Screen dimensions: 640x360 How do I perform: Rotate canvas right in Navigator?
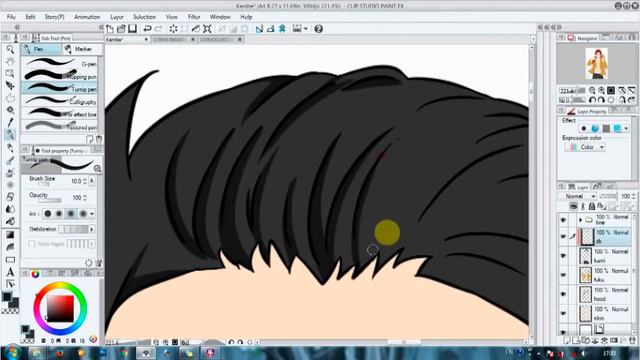pos(601,100)
